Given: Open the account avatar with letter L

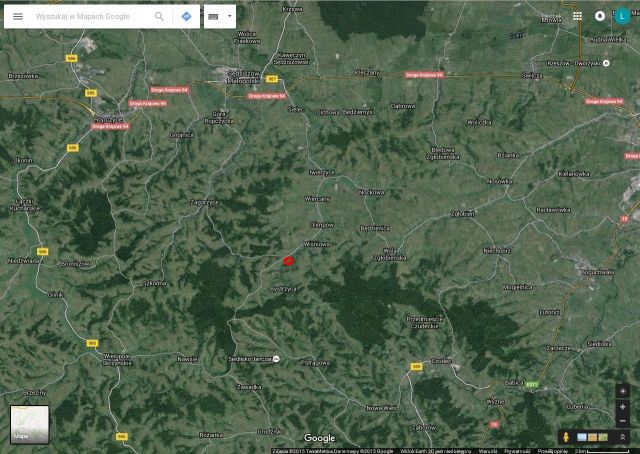Looking at the screenshot, I should (622, 16).
